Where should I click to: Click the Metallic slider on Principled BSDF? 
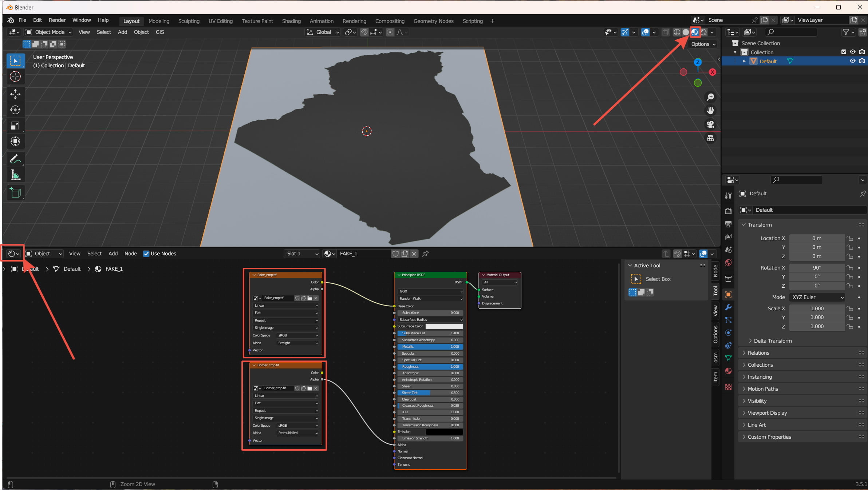coord(430,347)
